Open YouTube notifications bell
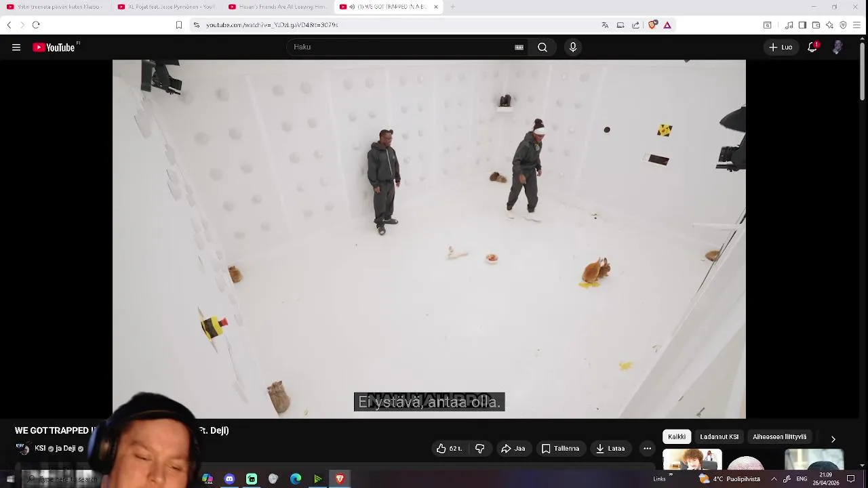This screenshot has width=868, height=488. click(x=812, y=47)
